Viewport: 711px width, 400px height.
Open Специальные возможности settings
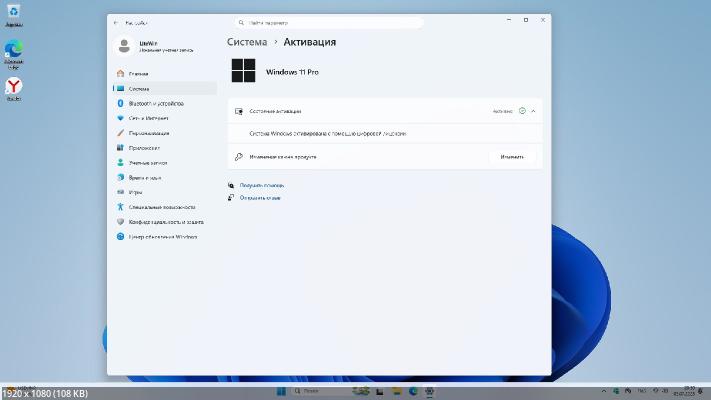click(x=164, y=207)
